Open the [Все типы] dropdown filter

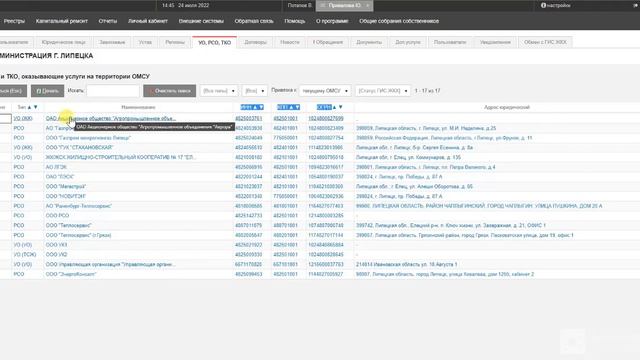219,91
